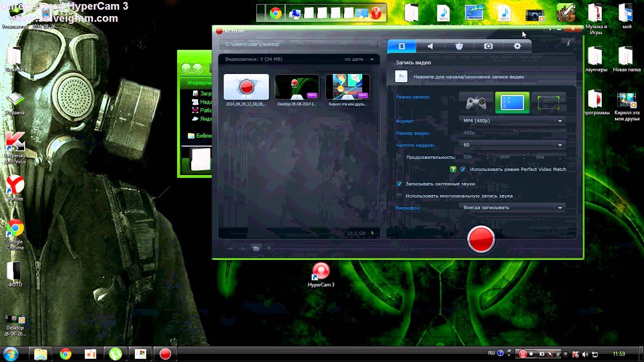Select the 'Desktop 26-08-2014' video thumbnail
The height and width of the screenshot is (362, 644).
point(297,87)
